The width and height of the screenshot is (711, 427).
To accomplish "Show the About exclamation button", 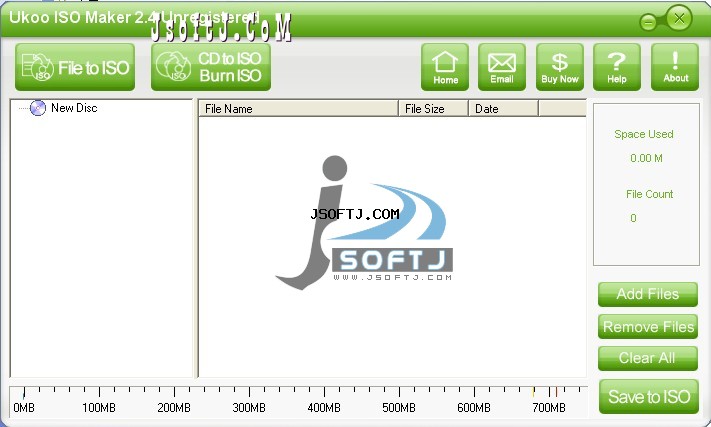I will point(675,67).
